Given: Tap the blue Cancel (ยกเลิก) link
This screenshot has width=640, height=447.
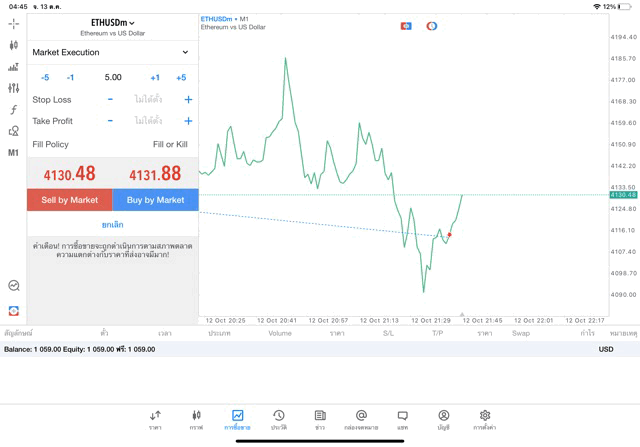Looking at the screenshot, I should [x=112, y=225].
